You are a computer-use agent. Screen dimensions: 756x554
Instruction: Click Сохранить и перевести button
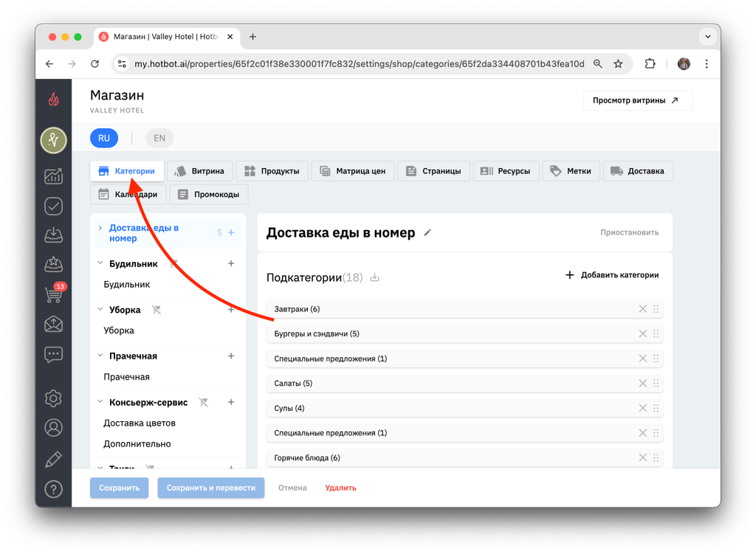(x=210, y=488)
